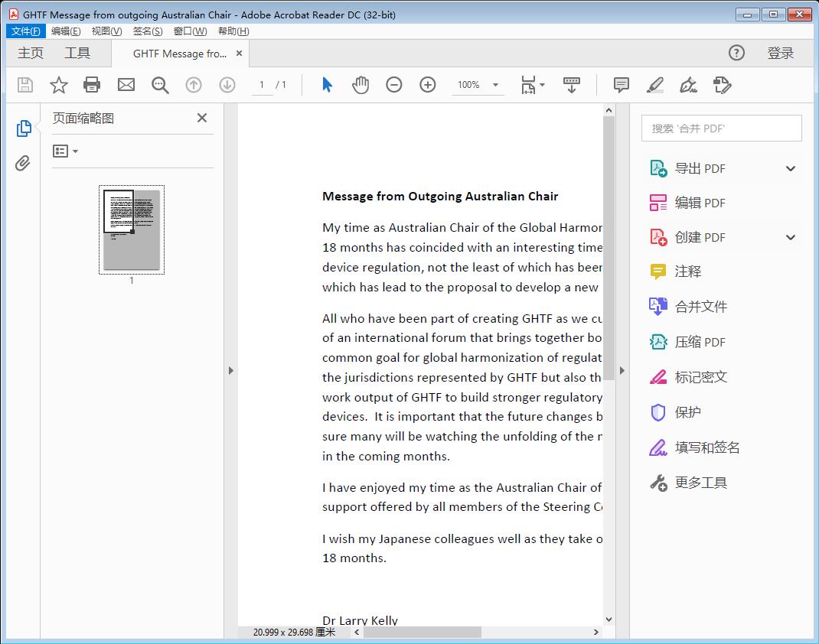Click the envelope email icon
This screenshot has width=819, height=644.
point(126,85)
